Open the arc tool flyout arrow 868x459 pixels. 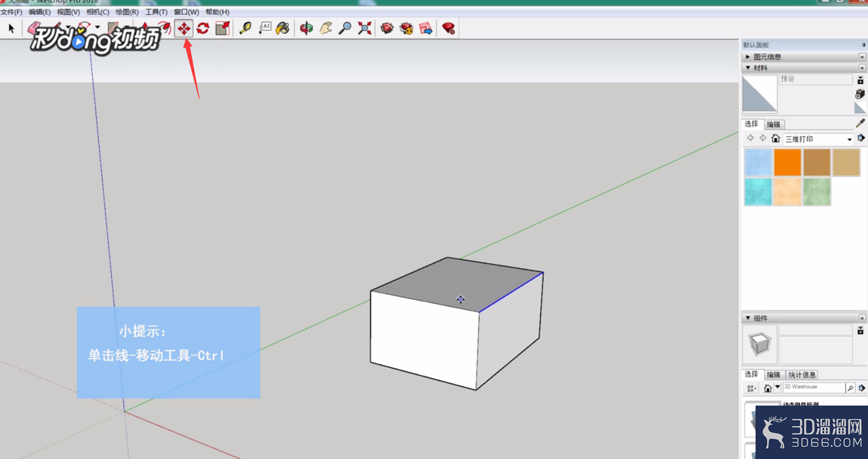click(x=97, y=27)
